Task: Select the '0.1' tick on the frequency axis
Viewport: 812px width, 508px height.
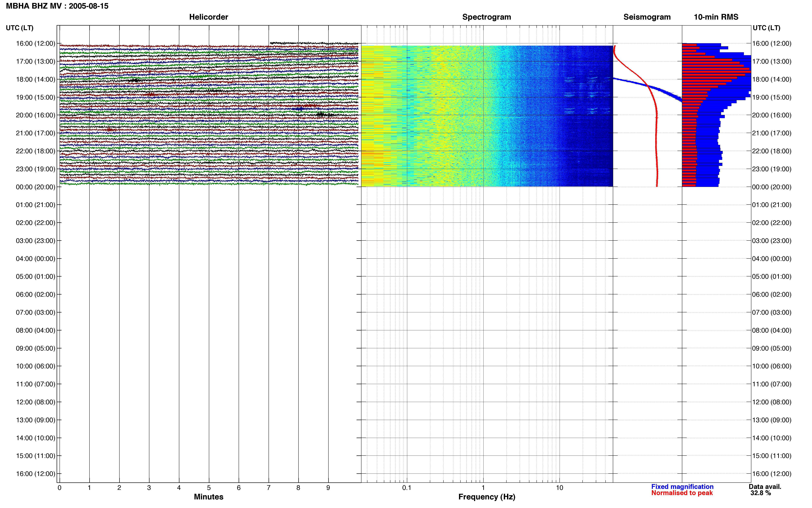Action: point(407,488)
